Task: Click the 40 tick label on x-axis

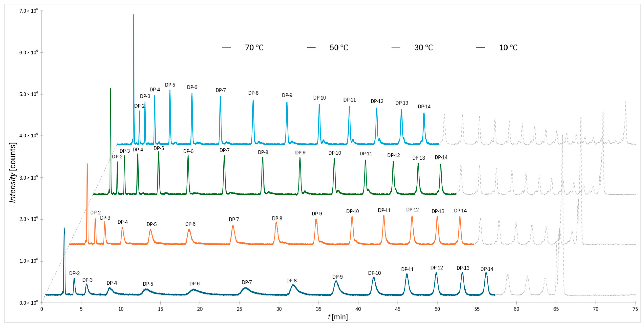Action: (358, 309)
